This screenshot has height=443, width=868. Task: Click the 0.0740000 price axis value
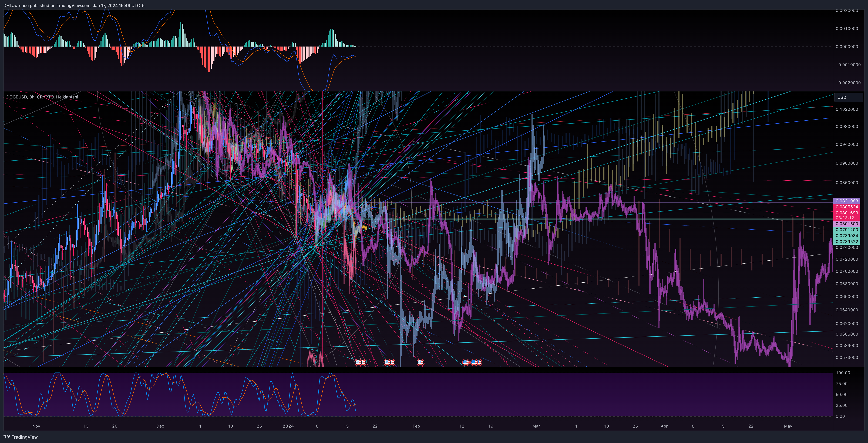point(847,248)
